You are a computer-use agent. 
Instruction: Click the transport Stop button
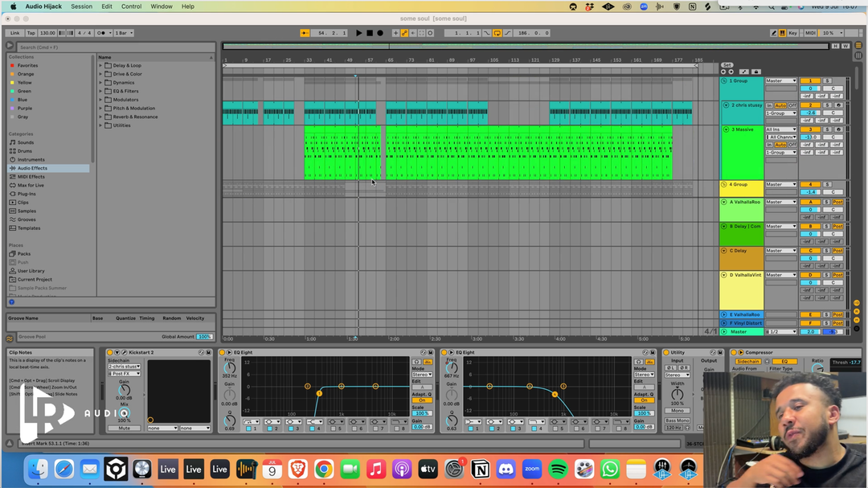(370, 33)
